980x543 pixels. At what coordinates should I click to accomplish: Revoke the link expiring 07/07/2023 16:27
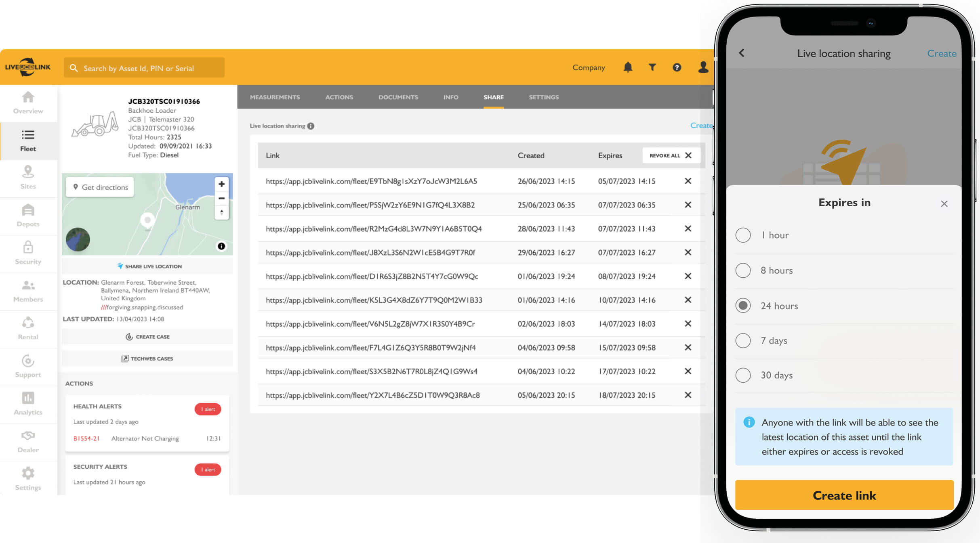point(688,252)
